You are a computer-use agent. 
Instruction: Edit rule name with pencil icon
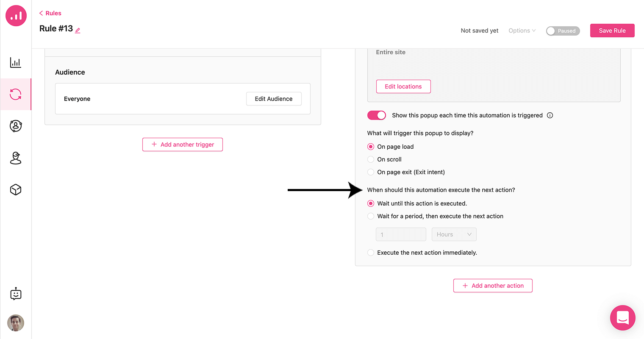point(78,30)
